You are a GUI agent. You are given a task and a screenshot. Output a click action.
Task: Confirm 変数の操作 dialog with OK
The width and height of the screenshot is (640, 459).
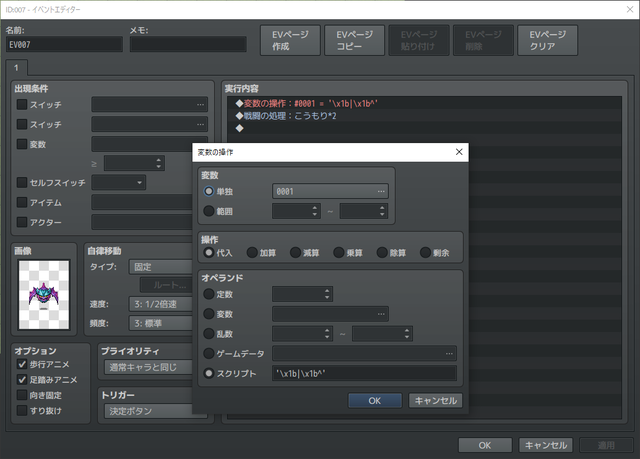(375, 401)
